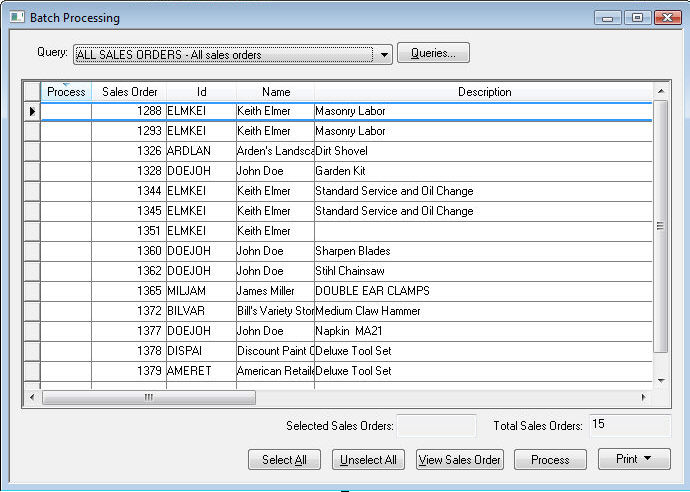
Task: Click the horizontal scrollbar left arrow
Action: coord(33,397)
